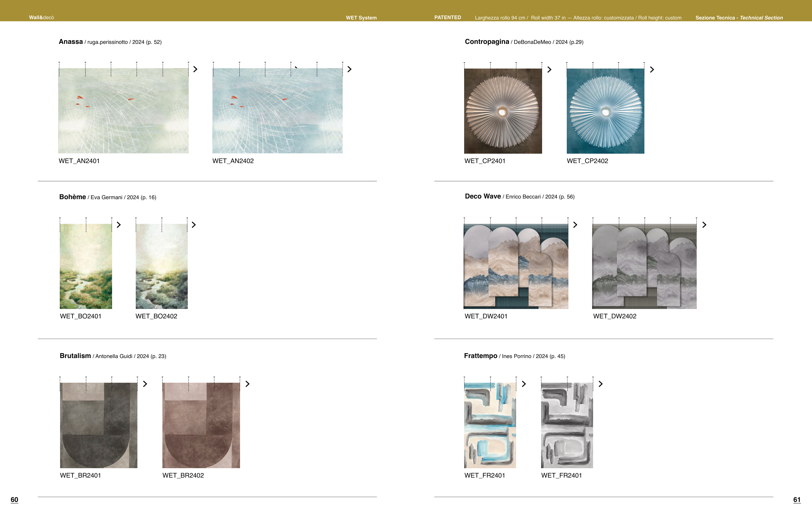Click the Frattempo collection heading

[x=480, y=356]
